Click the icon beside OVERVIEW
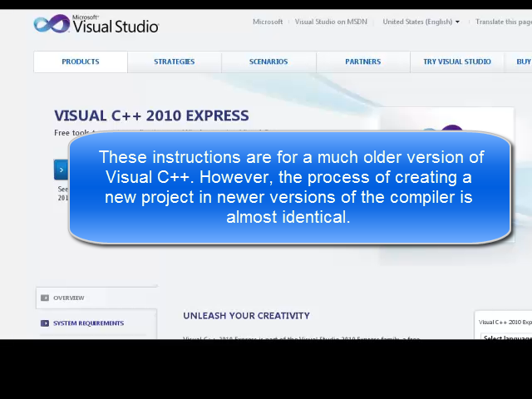 [x=45, y=298]
